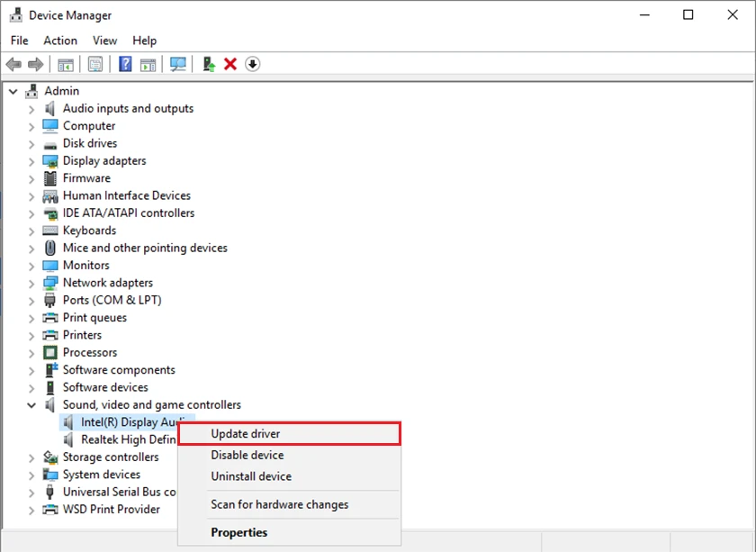The width and height of the screenshot is (756, 552).
Task: Click the Update device driver toolbar icon
Action: click(209, 64)
